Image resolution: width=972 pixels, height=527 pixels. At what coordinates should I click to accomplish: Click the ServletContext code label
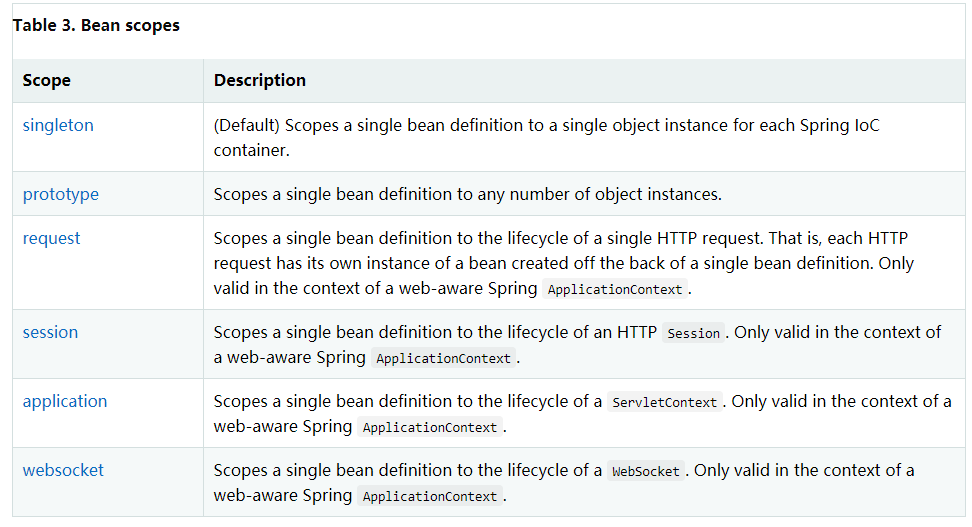(665, 402)
